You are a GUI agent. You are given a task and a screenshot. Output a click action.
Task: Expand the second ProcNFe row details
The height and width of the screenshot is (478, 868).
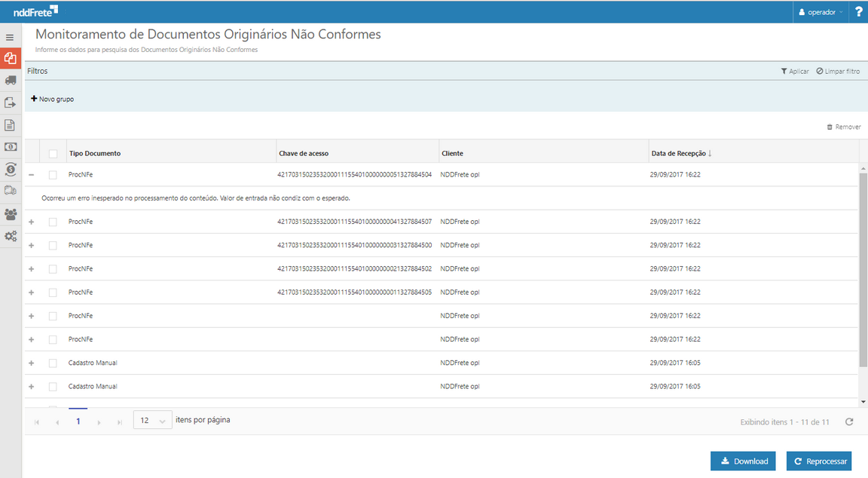[31, 222]
